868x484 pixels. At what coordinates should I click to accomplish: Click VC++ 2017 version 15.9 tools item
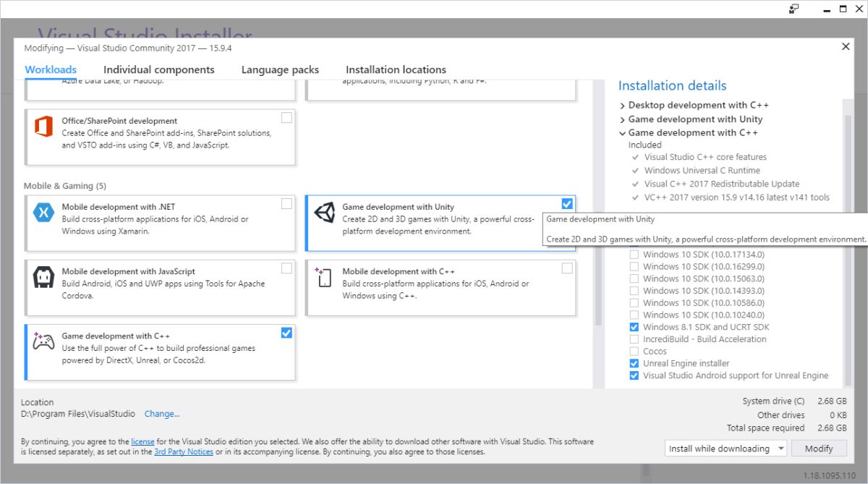click(x=737, y=198)
